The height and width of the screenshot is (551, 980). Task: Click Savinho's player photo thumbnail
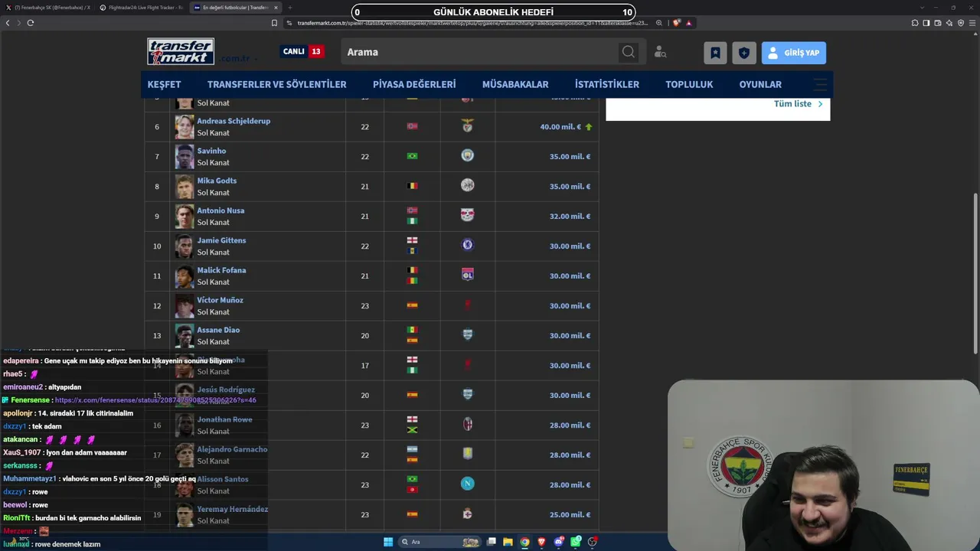185,156
